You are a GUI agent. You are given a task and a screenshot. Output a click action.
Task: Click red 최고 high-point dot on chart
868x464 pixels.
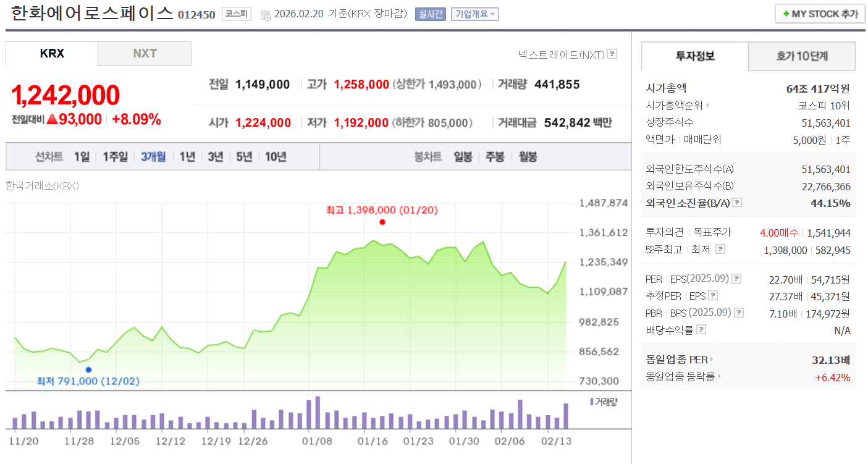point(382,222)
